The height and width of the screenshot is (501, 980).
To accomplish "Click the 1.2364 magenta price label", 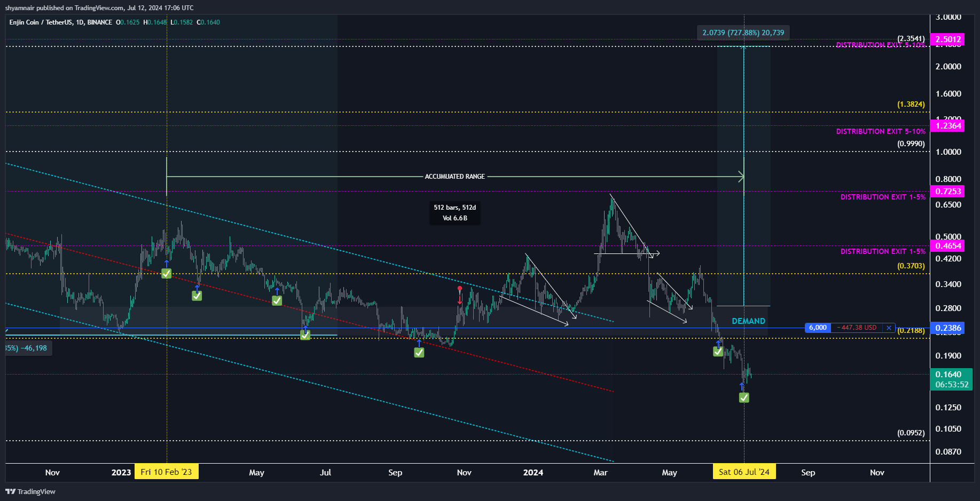I will tap(948, 126).
